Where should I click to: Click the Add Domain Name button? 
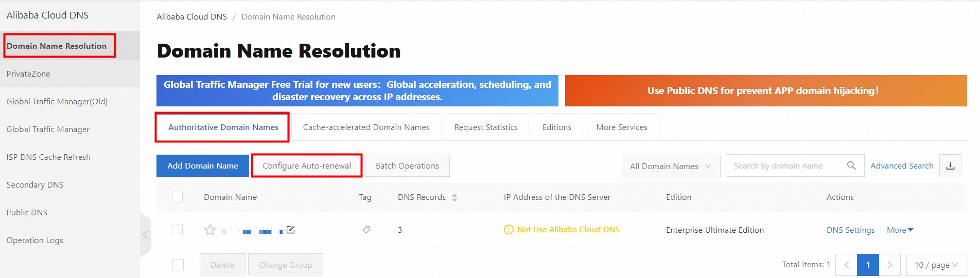pos(203,165)
